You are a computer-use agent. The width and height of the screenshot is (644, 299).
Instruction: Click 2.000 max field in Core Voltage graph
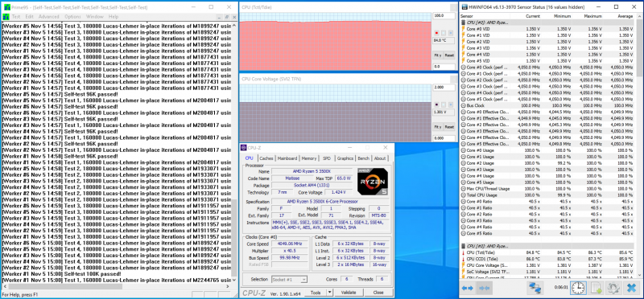(x=444, y=88)
